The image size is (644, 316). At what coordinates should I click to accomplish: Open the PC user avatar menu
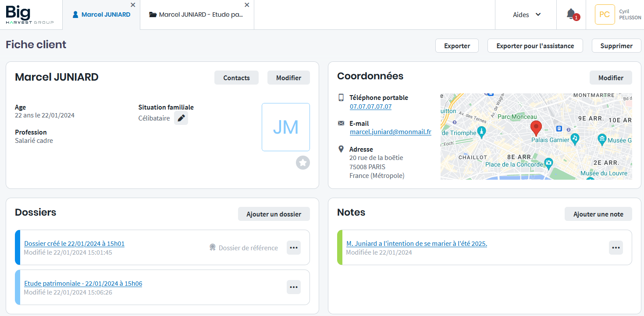(x=605, y=14)
